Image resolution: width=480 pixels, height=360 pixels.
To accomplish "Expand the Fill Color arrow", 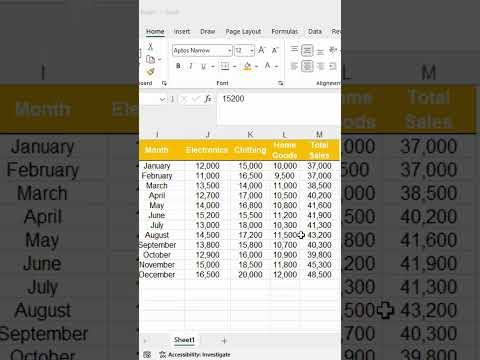I will (x=257, y=66).
